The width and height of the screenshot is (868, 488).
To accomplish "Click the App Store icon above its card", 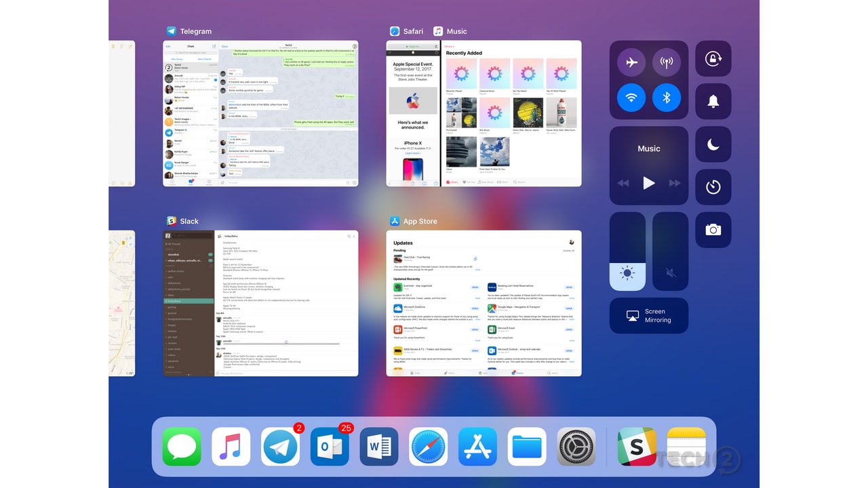I will tap(395, 221).
